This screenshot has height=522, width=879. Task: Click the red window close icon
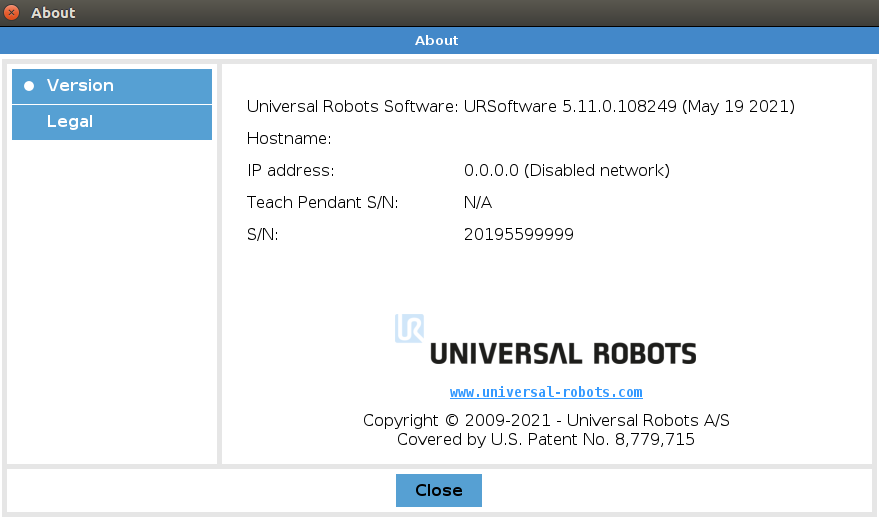[11, 12]
